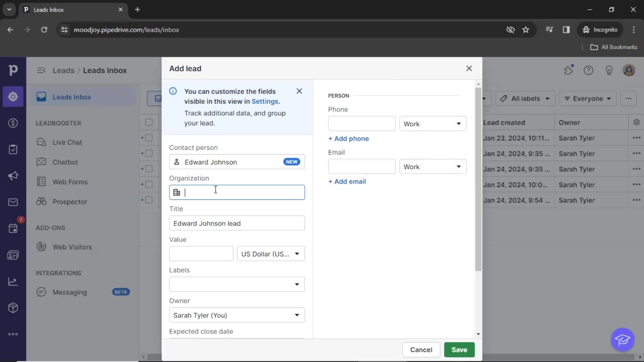
Task: Dismiss the customization info banner
Action: point(300,91)
